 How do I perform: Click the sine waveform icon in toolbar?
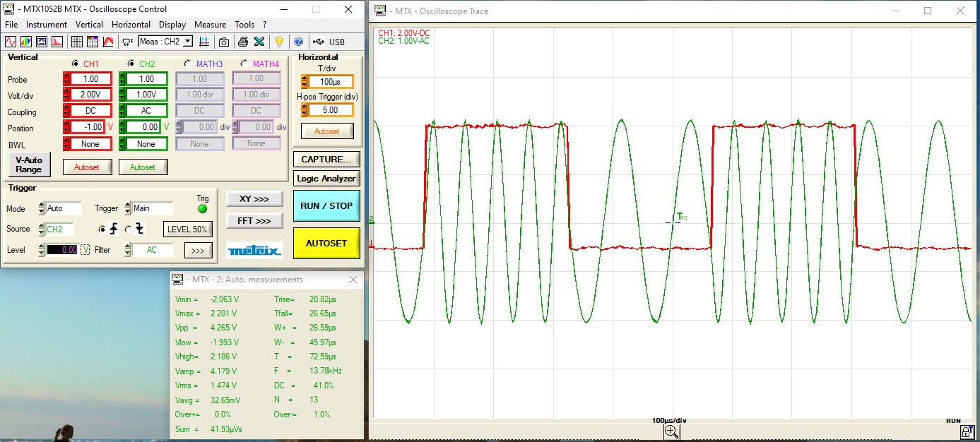(x=11, y=42)
